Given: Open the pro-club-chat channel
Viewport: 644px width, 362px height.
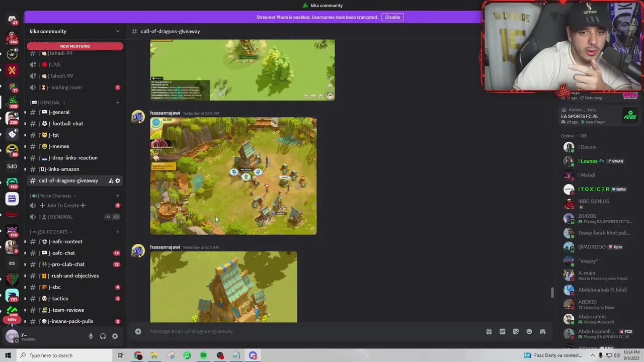Looking at the screenshot, I should [74, 264].
